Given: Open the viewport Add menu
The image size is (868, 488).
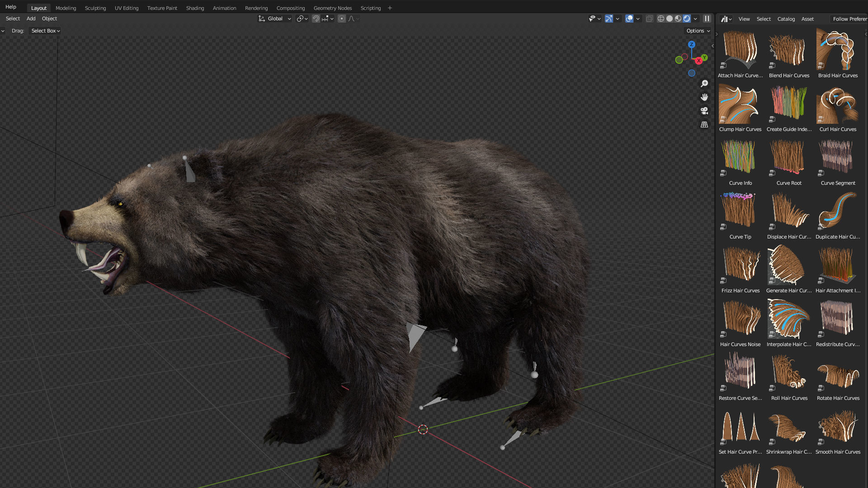Looking at the screenshot, I should point(31,19).
